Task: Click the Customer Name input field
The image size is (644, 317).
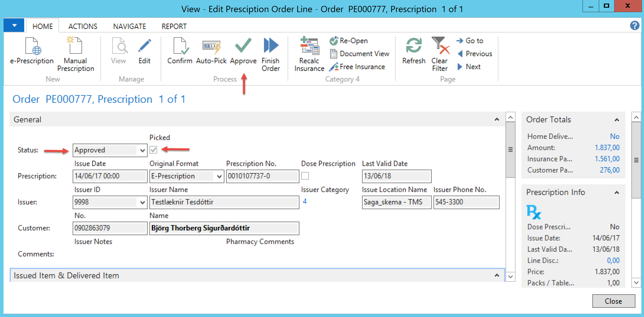Action: click(x=224, y=228)
